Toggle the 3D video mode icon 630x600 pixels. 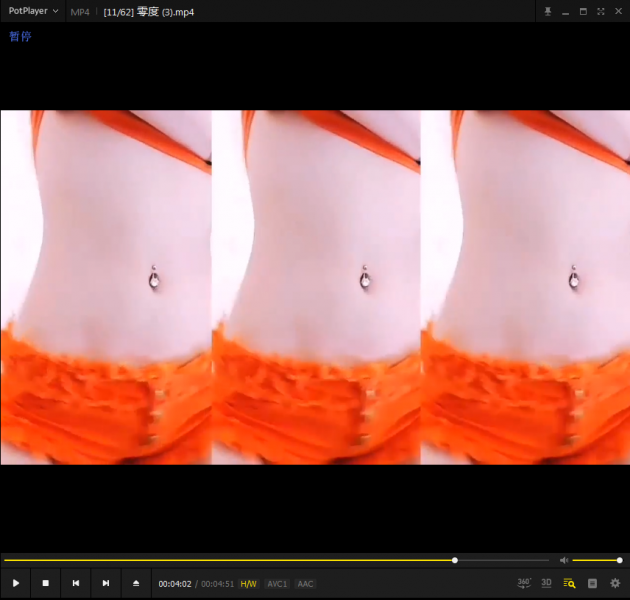click(x=547, y=583)
